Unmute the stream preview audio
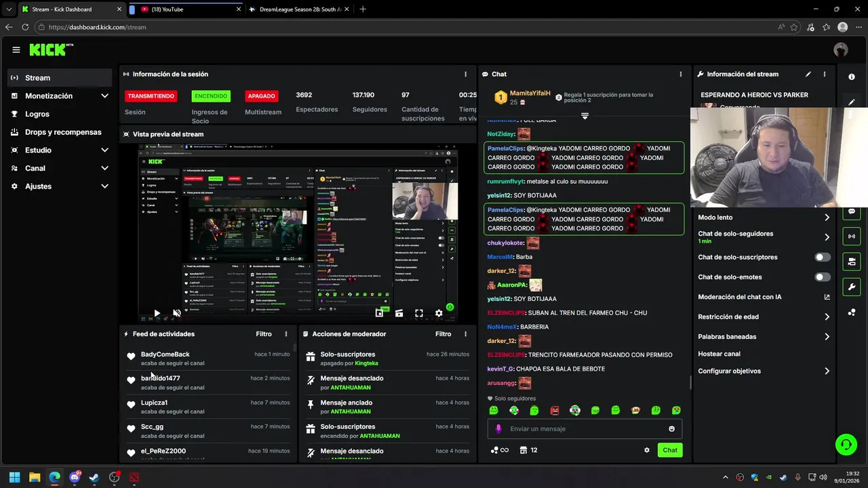The image size is (868, 488). point(177,313)
